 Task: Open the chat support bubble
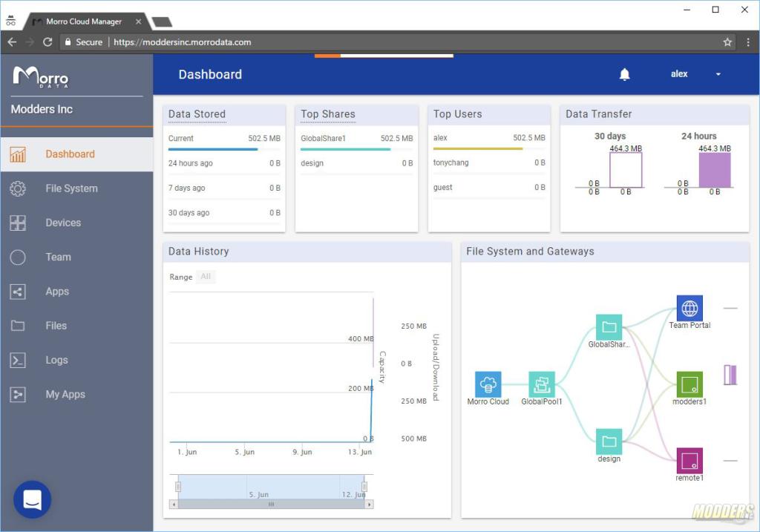click(30, 499)
